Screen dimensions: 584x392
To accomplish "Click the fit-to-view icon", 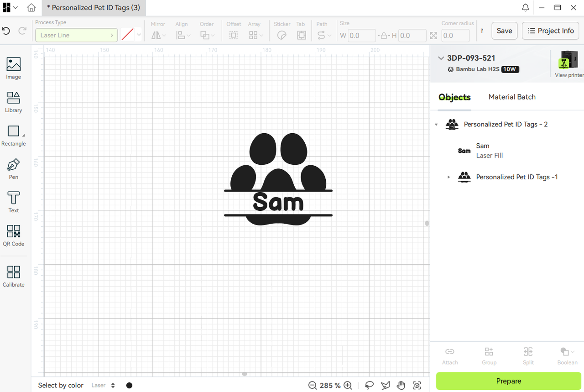I will pyautogui.click(x=417, y=385).
